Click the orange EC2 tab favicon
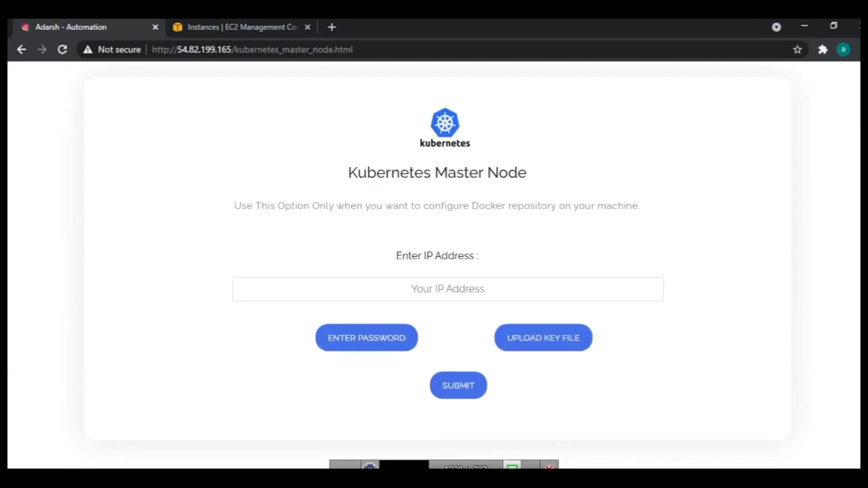 point(177,27)
